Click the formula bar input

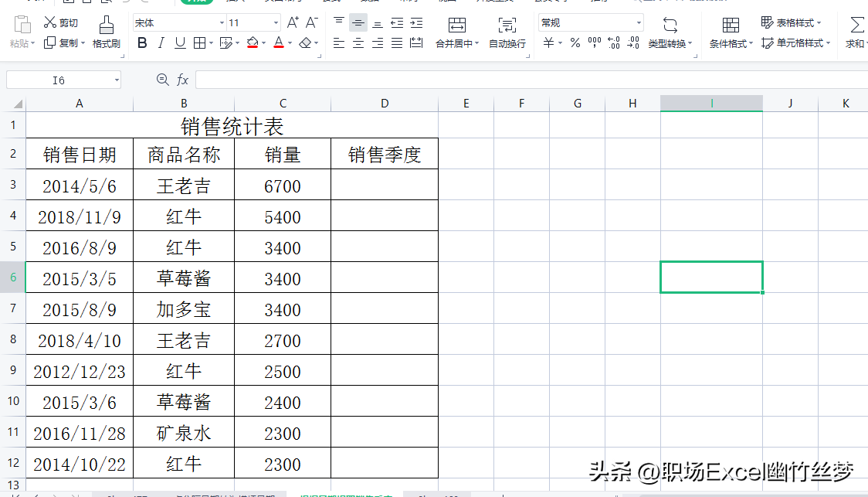coord(531,80)
